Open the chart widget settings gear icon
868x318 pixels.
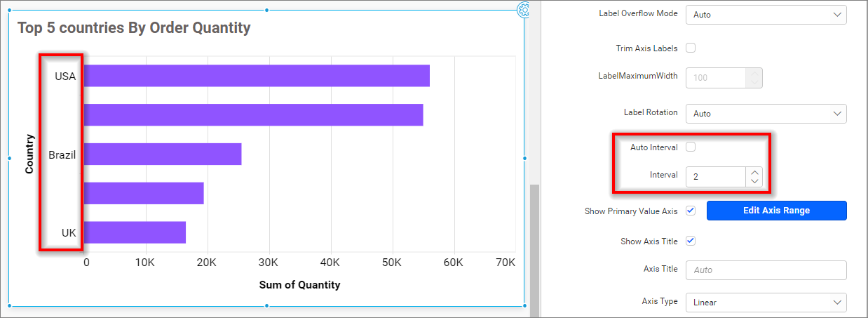(x=523, y=9)
